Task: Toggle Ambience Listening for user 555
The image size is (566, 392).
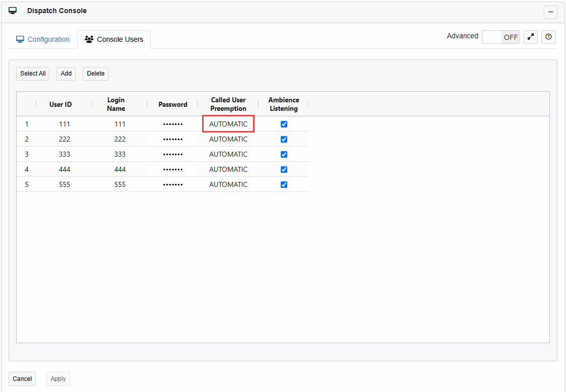Action: pos(284,184)
